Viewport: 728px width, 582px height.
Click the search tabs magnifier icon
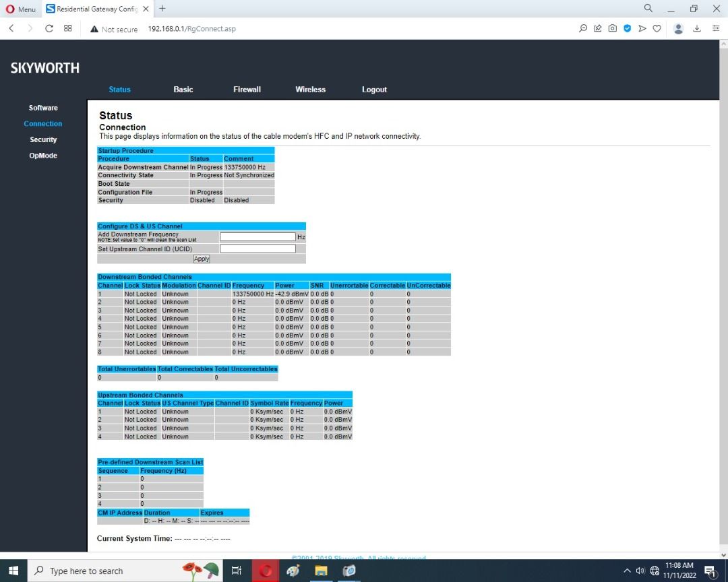click(648, 9)
